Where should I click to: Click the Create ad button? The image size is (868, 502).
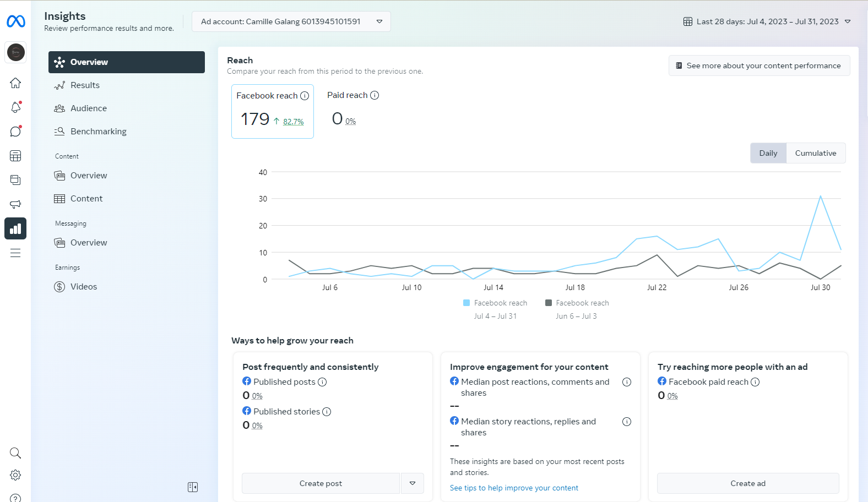pos(748,483)
